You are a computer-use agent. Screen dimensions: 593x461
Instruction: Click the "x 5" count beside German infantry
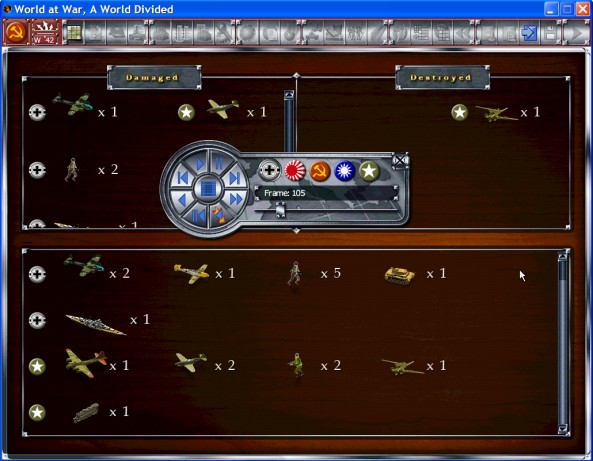(331, 273)
